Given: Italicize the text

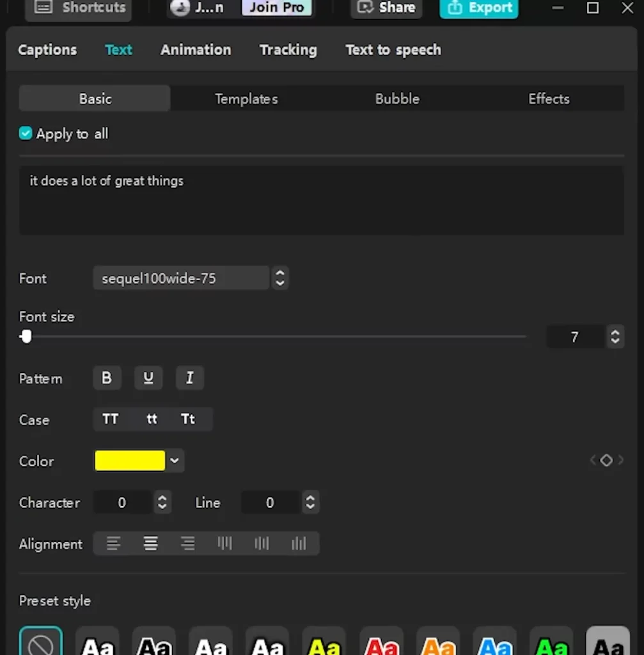Looking at the screenshot, I should [x=189, y=377].
